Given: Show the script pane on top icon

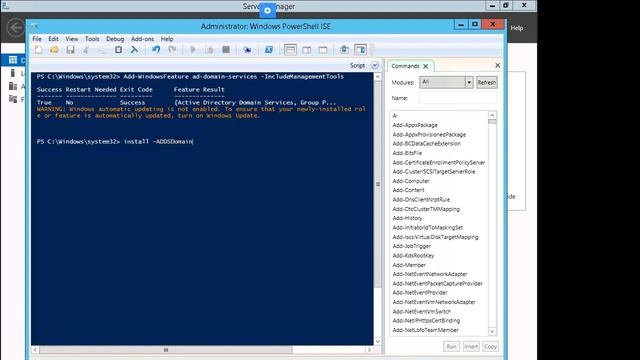Looking at the screenshot, I should coord(290,50).
